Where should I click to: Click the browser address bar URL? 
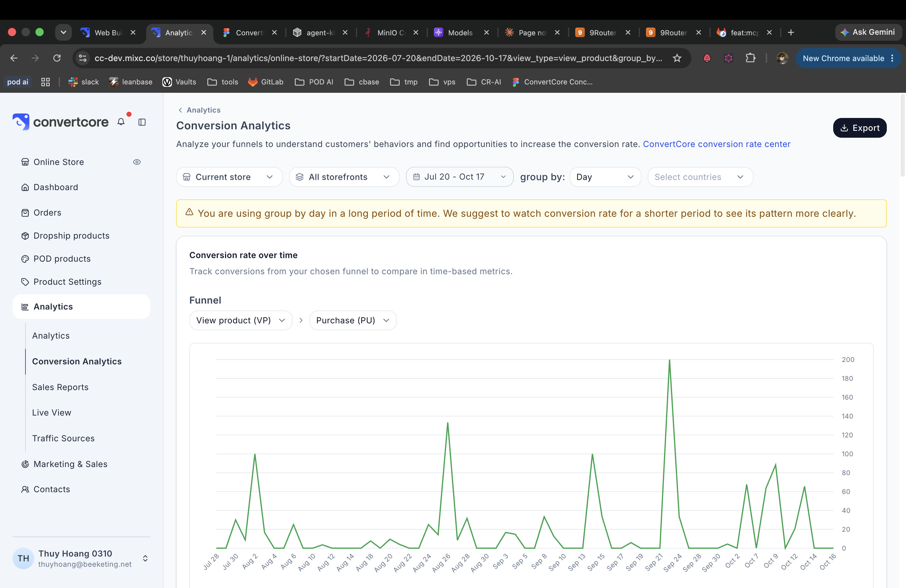[x=378, y=58]
